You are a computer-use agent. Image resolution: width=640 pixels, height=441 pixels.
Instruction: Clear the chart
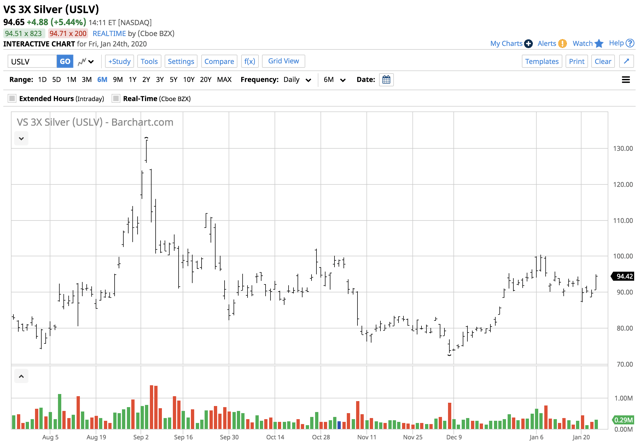(x=603, y=62)
